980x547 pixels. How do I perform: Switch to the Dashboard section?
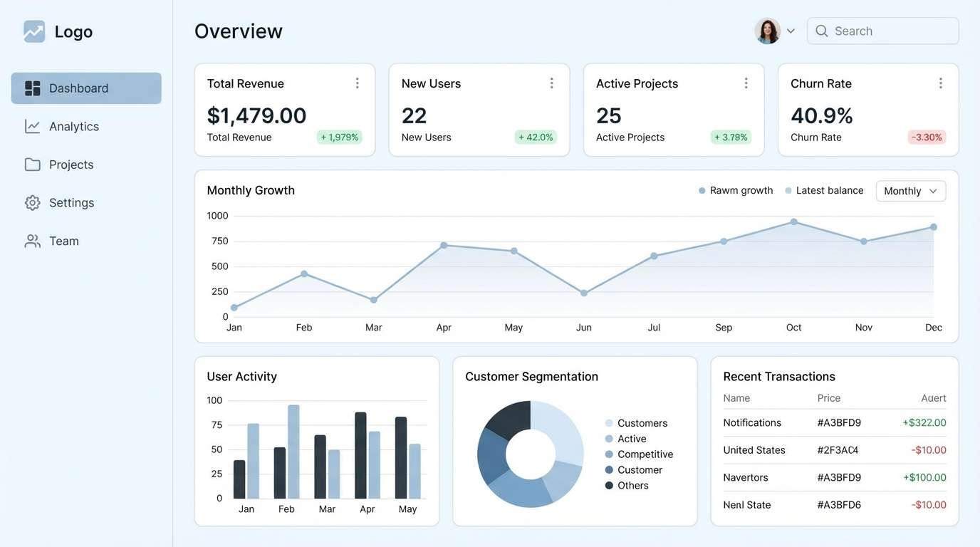click(x=78, y=88)
